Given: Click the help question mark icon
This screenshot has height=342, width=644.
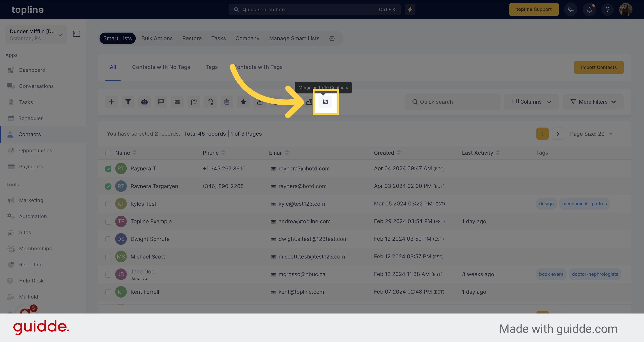Looking at the screenshot, I should [x=607, y=10].
